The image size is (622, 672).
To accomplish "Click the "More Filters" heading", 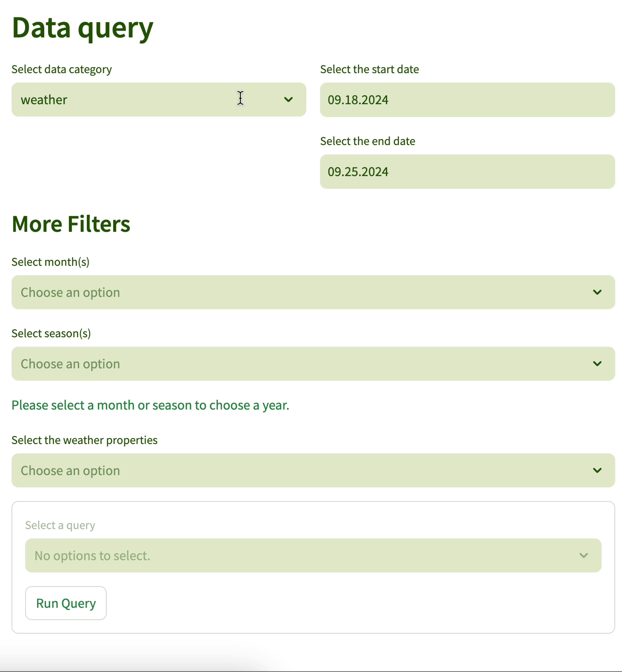I will coord(71,224).
